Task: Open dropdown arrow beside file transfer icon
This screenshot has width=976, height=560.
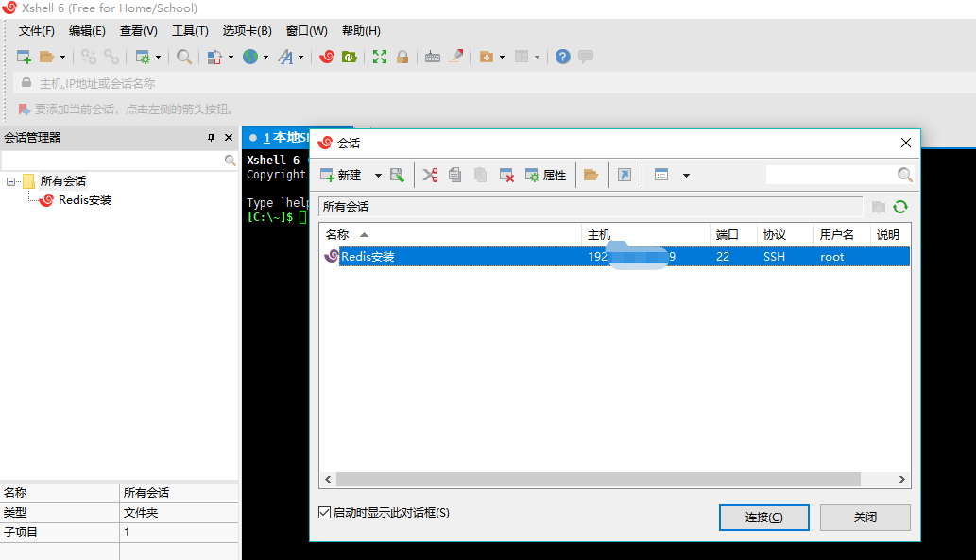Action: pyautogui.click(x=231, y=58)
